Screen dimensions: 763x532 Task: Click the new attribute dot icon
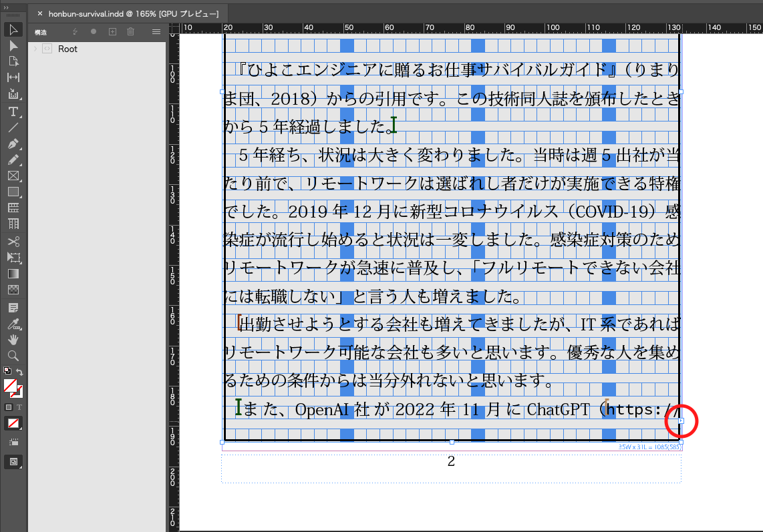click(94, 31)
